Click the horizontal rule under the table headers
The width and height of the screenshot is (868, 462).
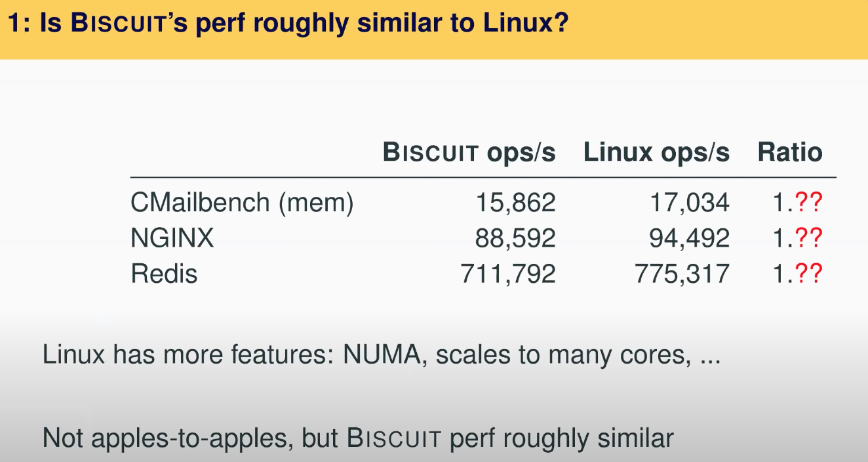click(x=483, y=177)
